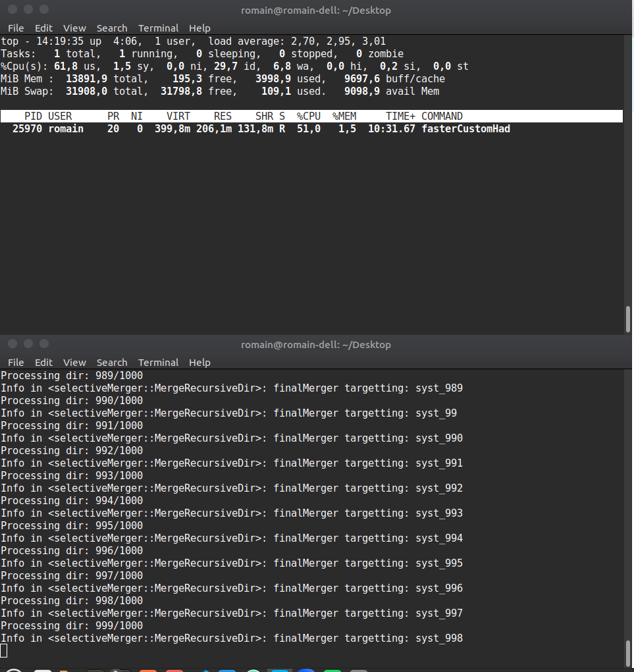
Task: Open the orange dock application icon
Action: pyautogui.click(x=148, y=668)
